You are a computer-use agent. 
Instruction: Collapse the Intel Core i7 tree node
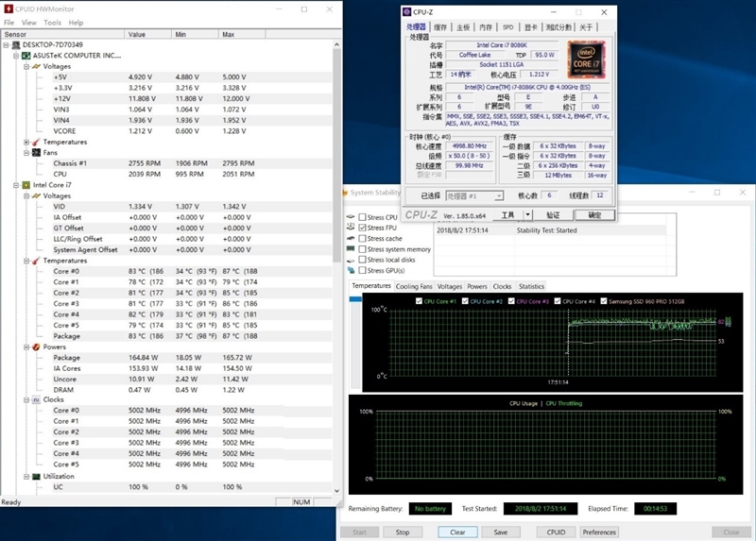[x=16, y=185]
